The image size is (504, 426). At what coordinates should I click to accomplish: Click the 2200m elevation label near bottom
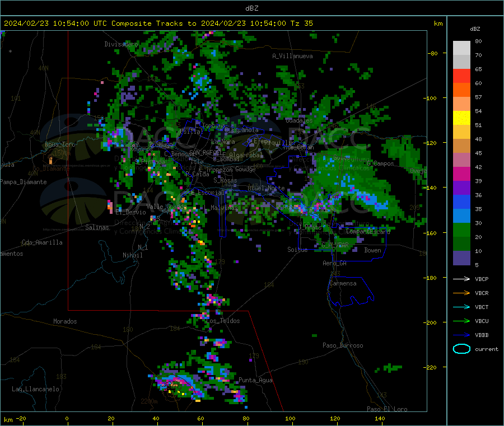pyautogui.click(x=149, y=401)
